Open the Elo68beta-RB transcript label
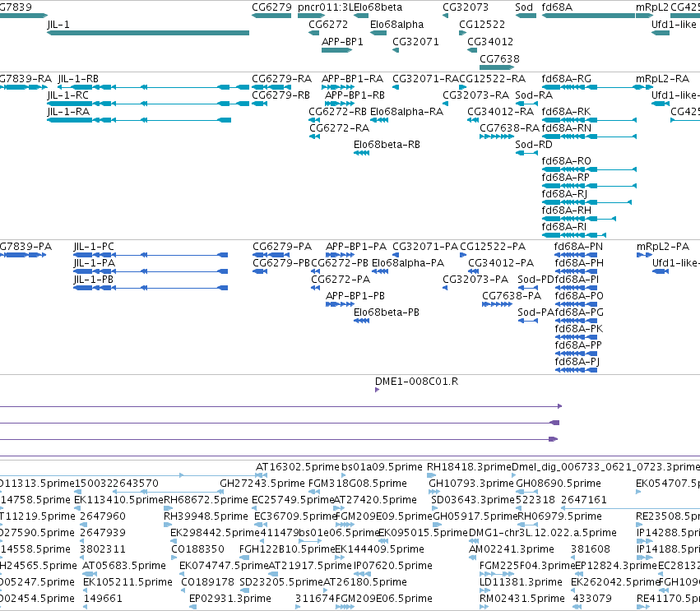This screenshot has height=611, width=700. (x=387, y=145)
